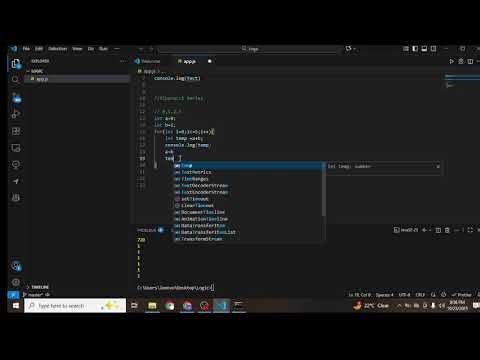This screenshot has width=480, height=360.
Task: Click the 'Type here to search' taskbar box
Action: coord(75,305)
